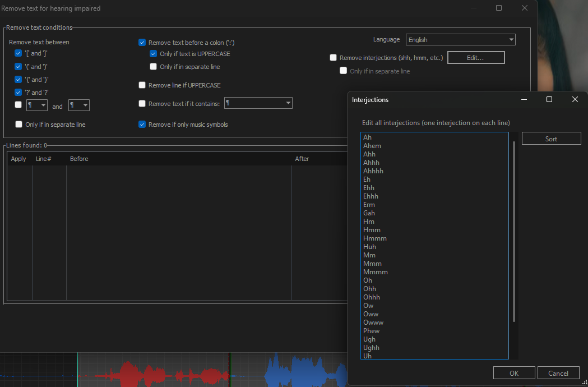
Task: Click the Edit button for interjections
Action: pyautogui.click(x=475, y=57)
